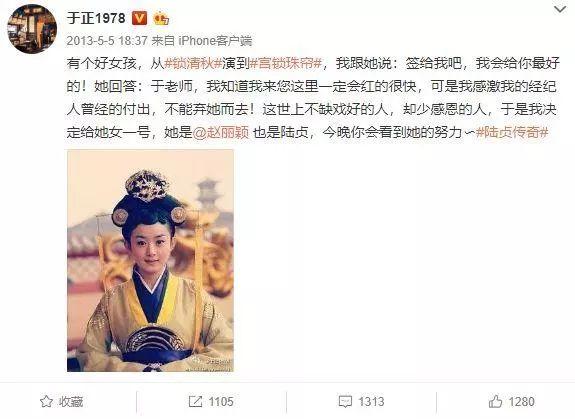Open the 1313 comments count

coord(371,402)
